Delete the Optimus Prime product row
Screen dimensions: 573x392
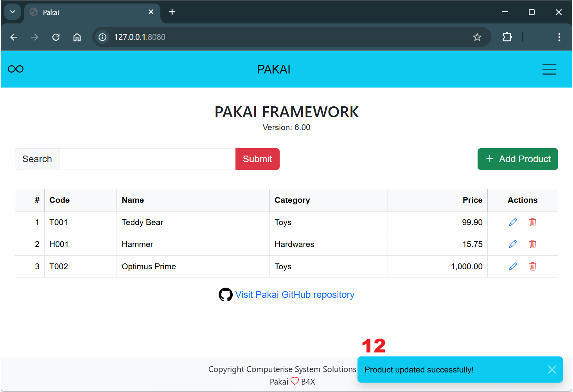coord(533,267)
